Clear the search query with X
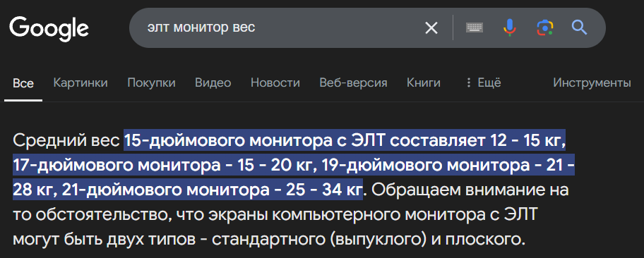This screenshot has height=258, width=644. point(431,28)
